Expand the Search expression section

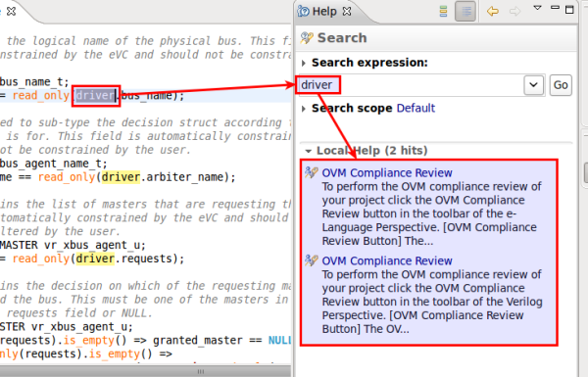click(x=304, y=63)
